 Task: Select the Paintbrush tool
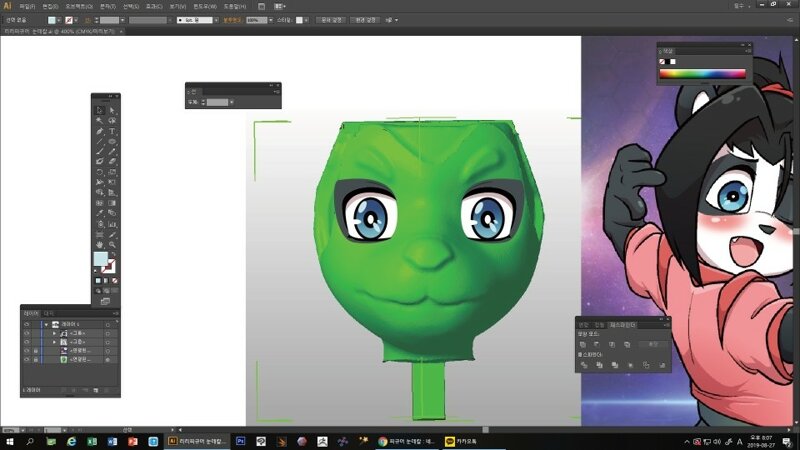[x=99, y=152]
